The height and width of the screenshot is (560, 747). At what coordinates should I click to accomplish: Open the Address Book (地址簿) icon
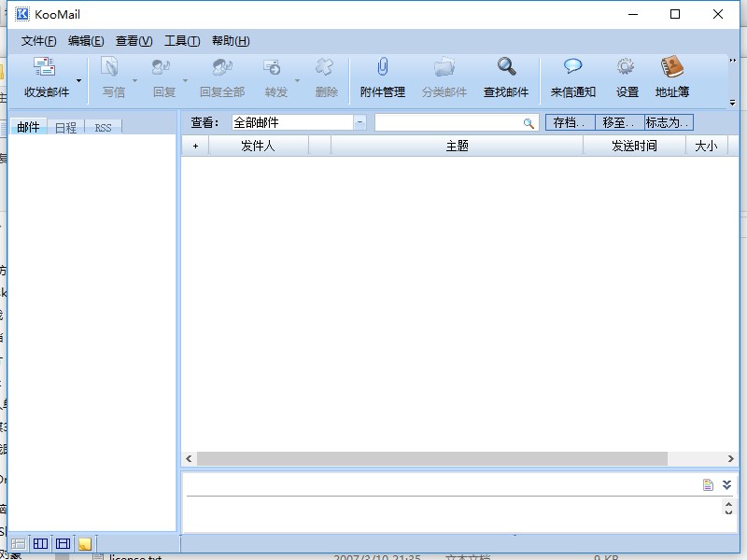click(671, 66)
